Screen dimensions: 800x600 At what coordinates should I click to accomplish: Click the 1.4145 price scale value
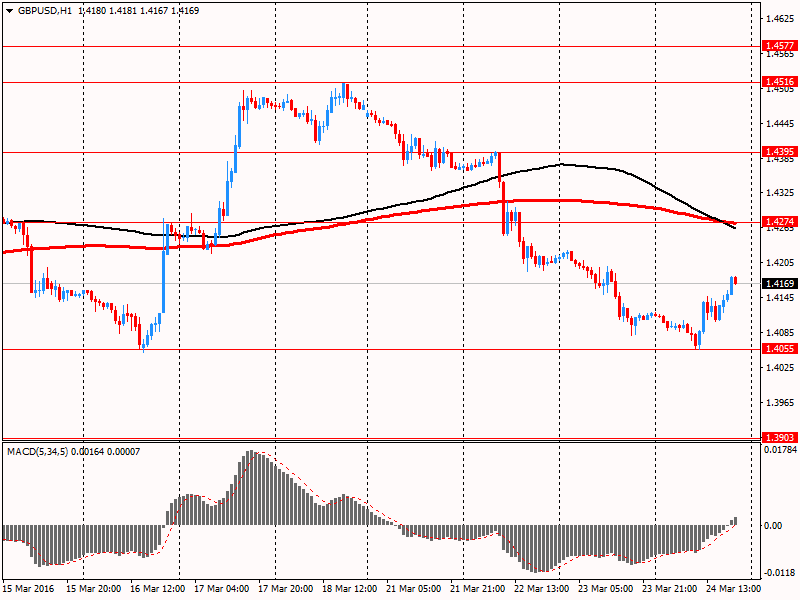click(780, 297)
